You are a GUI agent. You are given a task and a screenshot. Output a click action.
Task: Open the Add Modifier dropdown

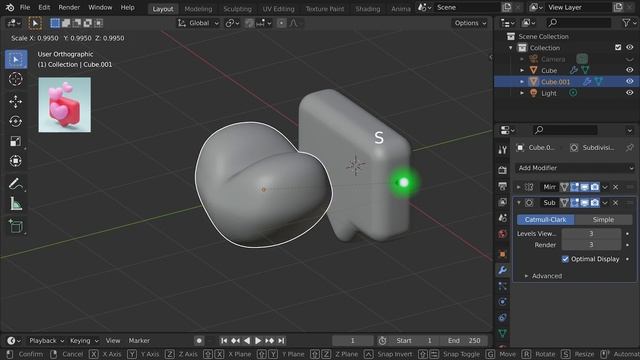pos(575,168)
